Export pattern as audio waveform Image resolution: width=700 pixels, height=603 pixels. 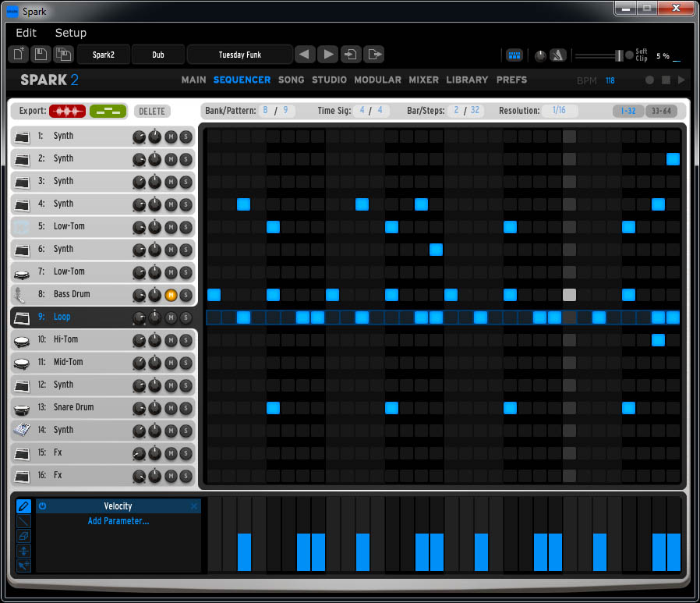click(67, 111)
